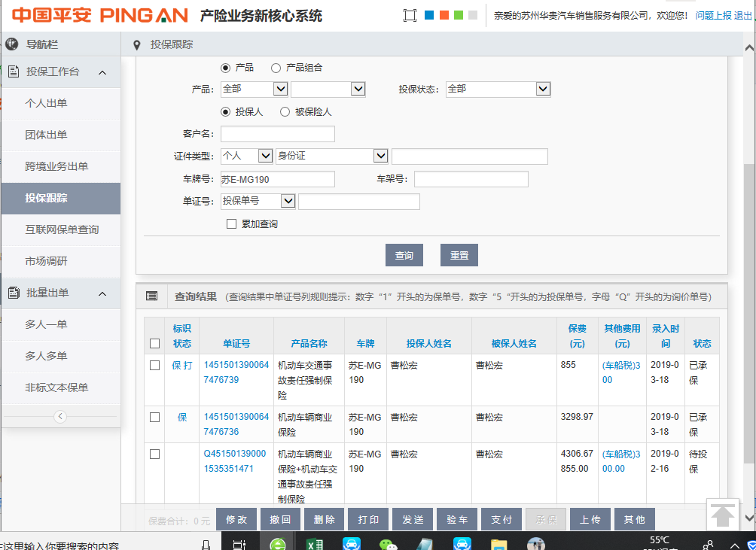756x550 pixels.
Task: Select the 产品组合 radio button
Action: coord(276,68)
